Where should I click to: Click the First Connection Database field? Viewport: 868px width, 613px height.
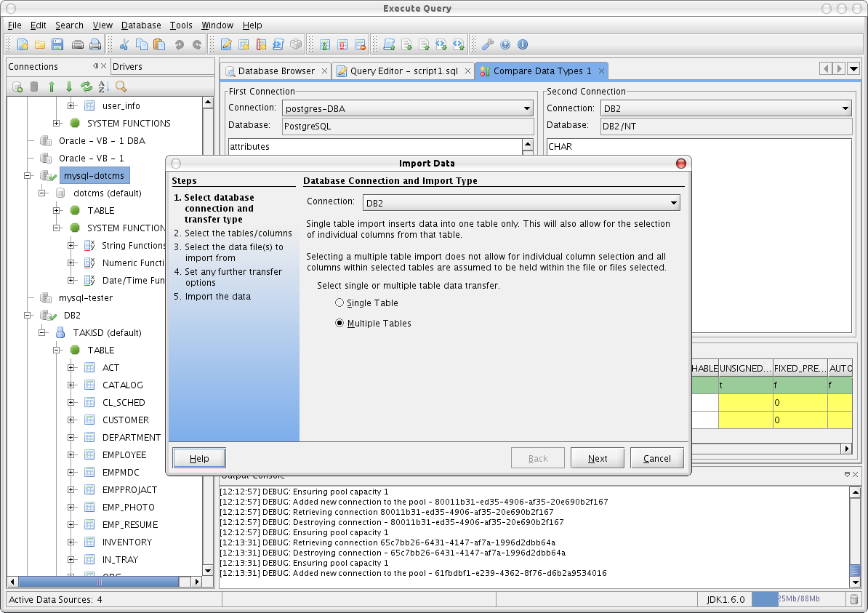pyautogui.click(x=408, y=127)
